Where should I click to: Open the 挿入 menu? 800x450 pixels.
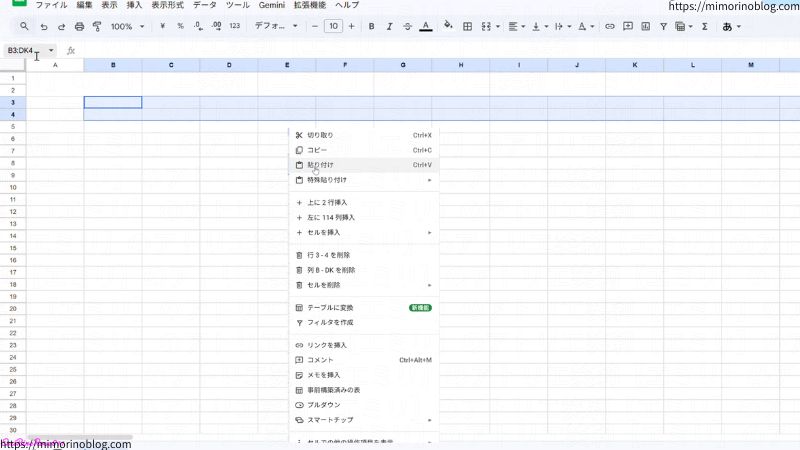pos(134,5)
